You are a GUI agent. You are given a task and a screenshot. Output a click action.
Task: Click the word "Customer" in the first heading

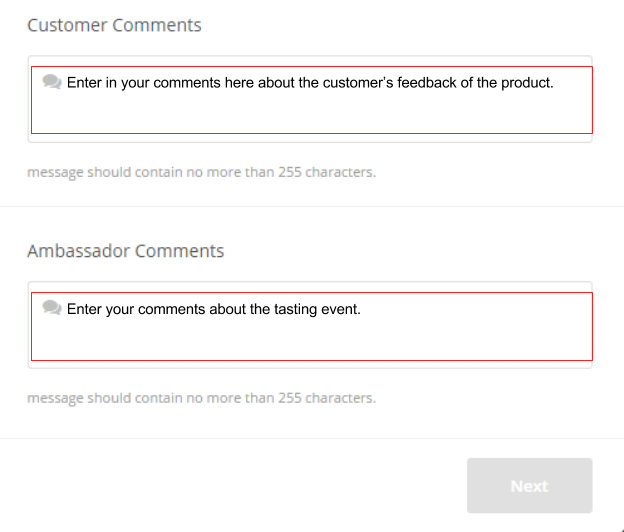pos(67,25)
